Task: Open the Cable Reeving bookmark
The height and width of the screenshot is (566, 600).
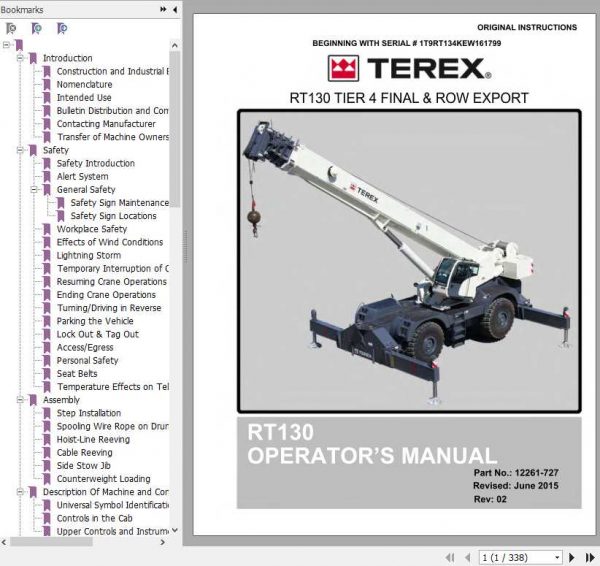Action: pos(85,452)
